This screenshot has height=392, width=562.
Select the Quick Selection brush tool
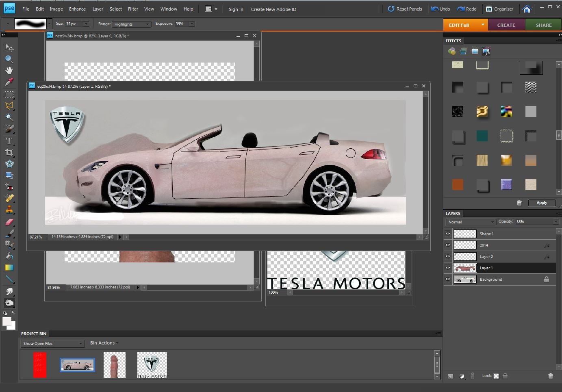(x=9, y=128)
